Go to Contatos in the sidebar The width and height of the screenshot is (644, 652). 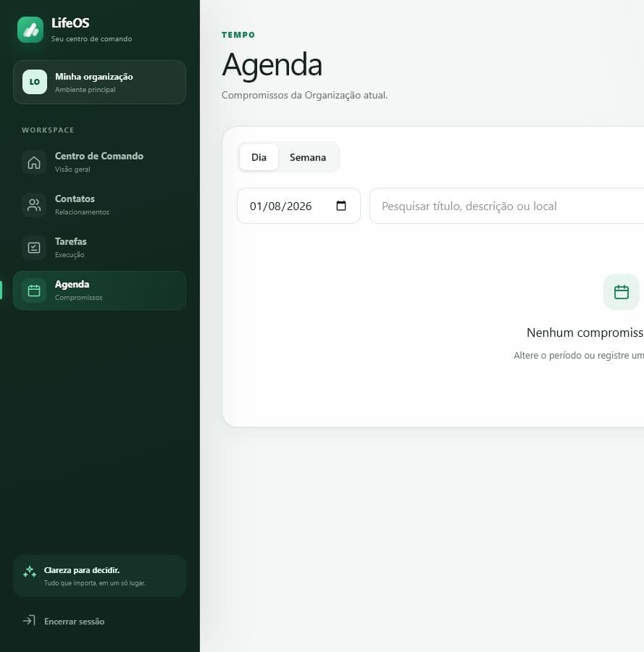(x=99, y=205)
